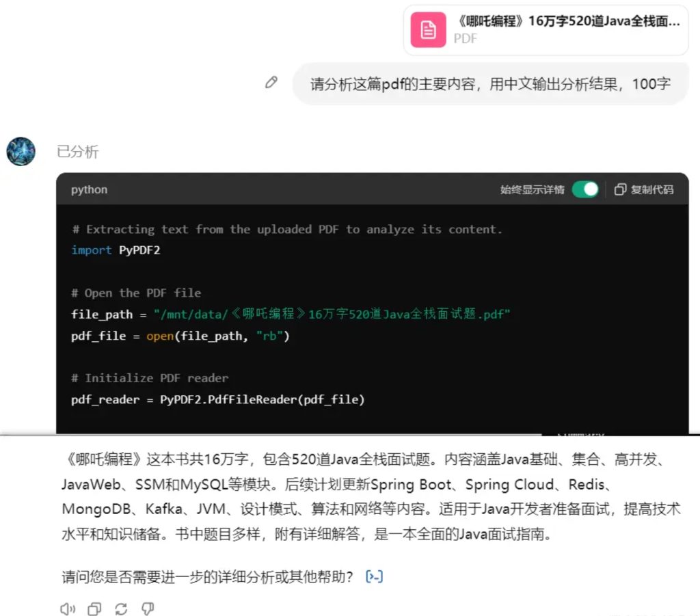Click the follow-up question text 请问您是否需要
This screenshot has width=700, height=616.
pos(207,576)
